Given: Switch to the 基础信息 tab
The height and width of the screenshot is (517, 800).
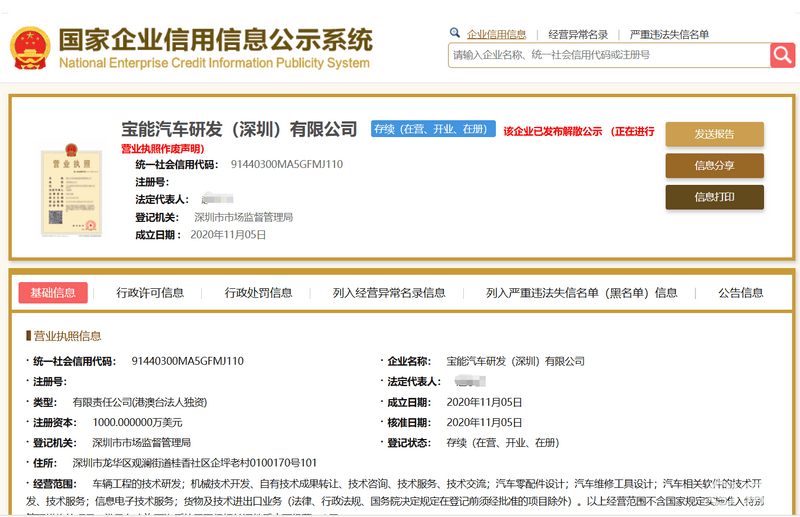Looking at the screenshot, I should pyautogui.click(x=53, y=293).
